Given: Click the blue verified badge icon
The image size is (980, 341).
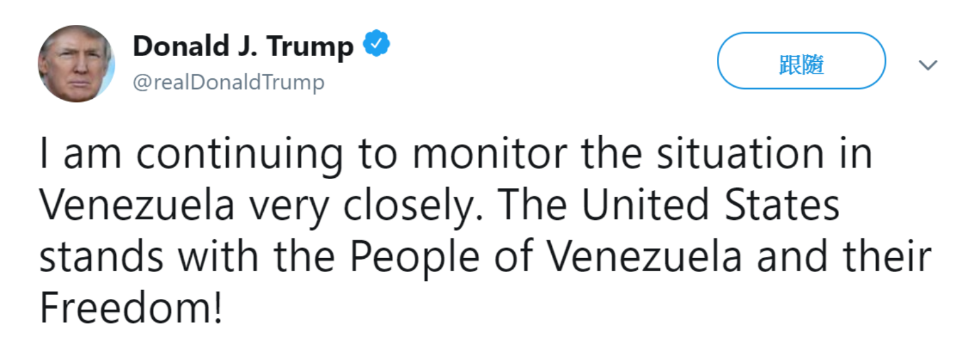Looking at the screenshot, I should [x=377, y=44].
